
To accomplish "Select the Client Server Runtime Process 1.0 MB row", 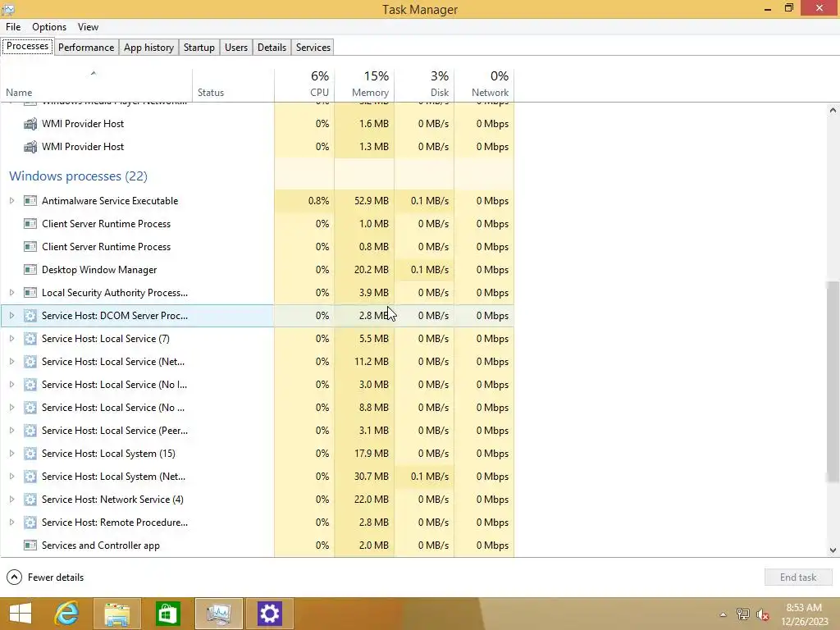I will click(x=257, y=224).
